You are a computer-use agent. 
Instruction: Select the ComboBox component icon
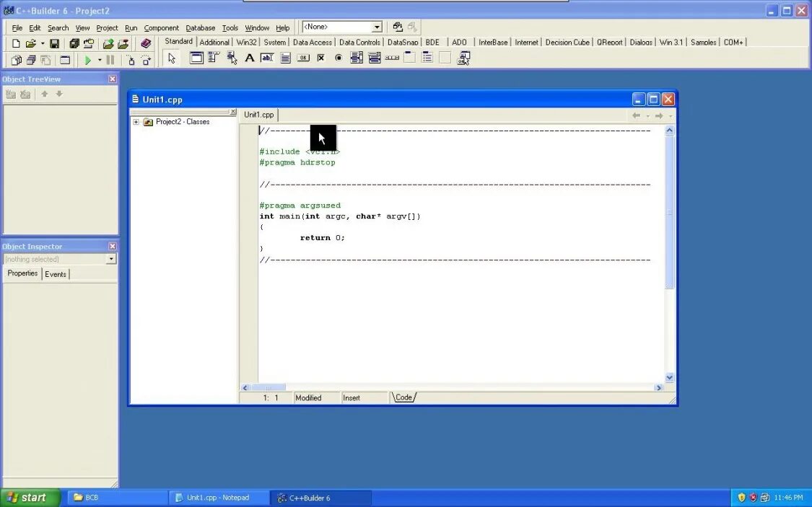(x=374, y=58)
